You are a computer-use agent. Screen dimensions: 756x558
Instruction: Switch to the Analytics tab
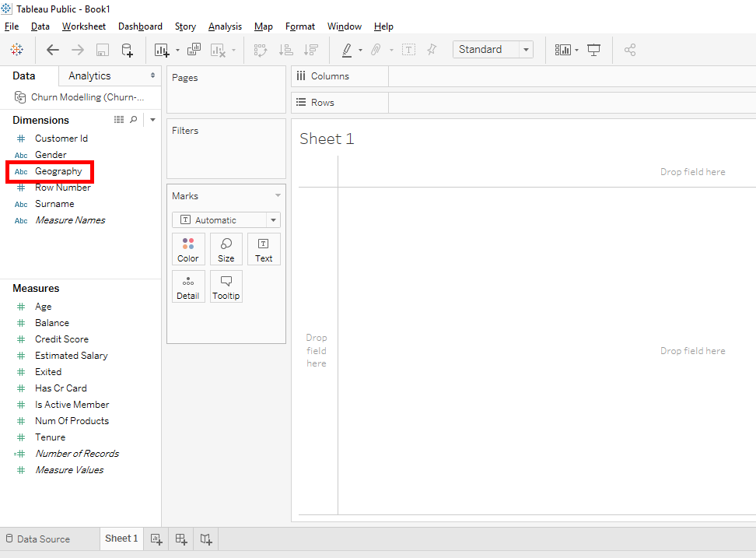click(89, 75)
